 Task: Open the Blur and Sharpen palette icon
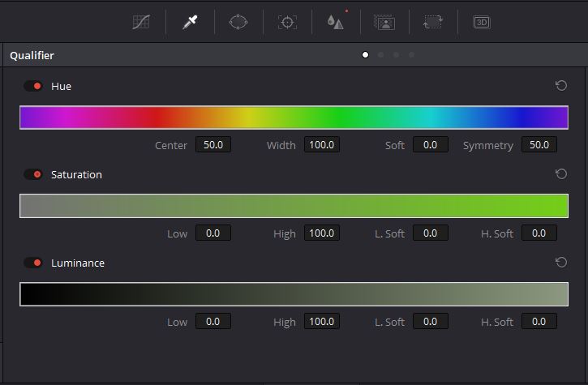(336, 22)
